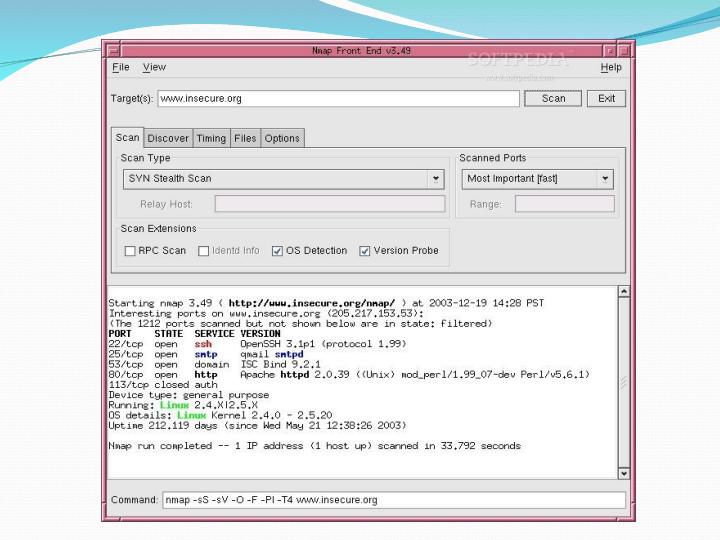This screenshot has height=540, width=720.
Task: Click the 'Uptime 212.119 days' line
Action: coord(257,426)
